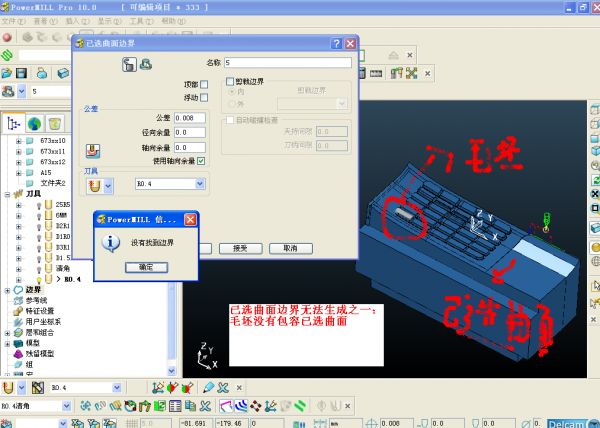The height and width of the screenshot is (428, 600).
Task: Click the red diamond points icon in lower toolbar
Action: 256,406
